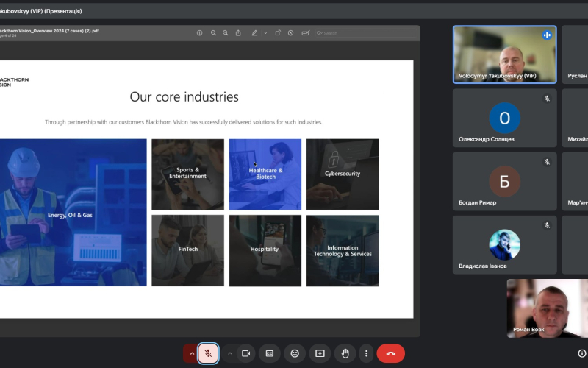
Task: Toggle the camera on or off
Action: coord(245,353)
